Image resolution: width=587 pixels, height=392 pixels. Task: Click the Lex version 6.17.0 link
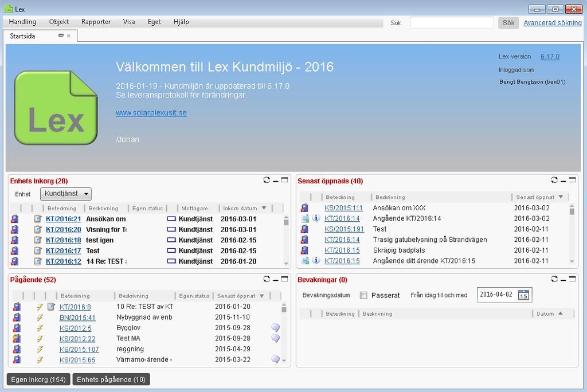click(550, 57)
